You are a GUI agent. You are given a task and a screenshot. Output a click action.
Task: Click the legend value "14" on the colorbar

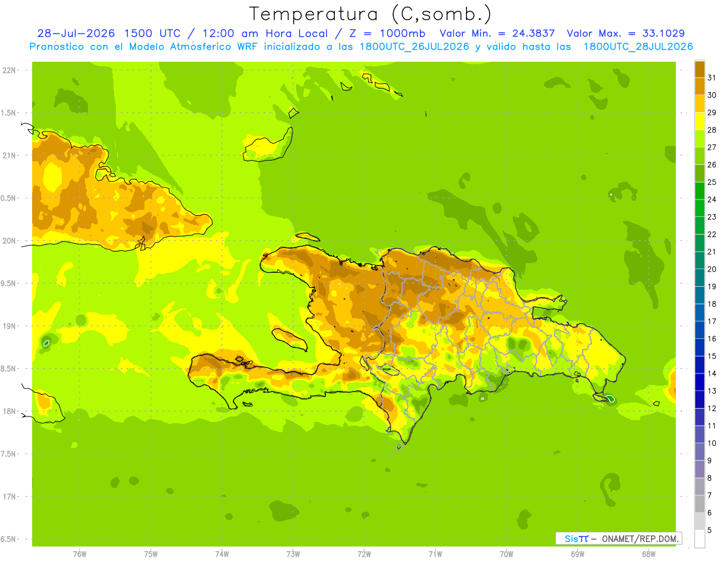(x=712, y=373)
